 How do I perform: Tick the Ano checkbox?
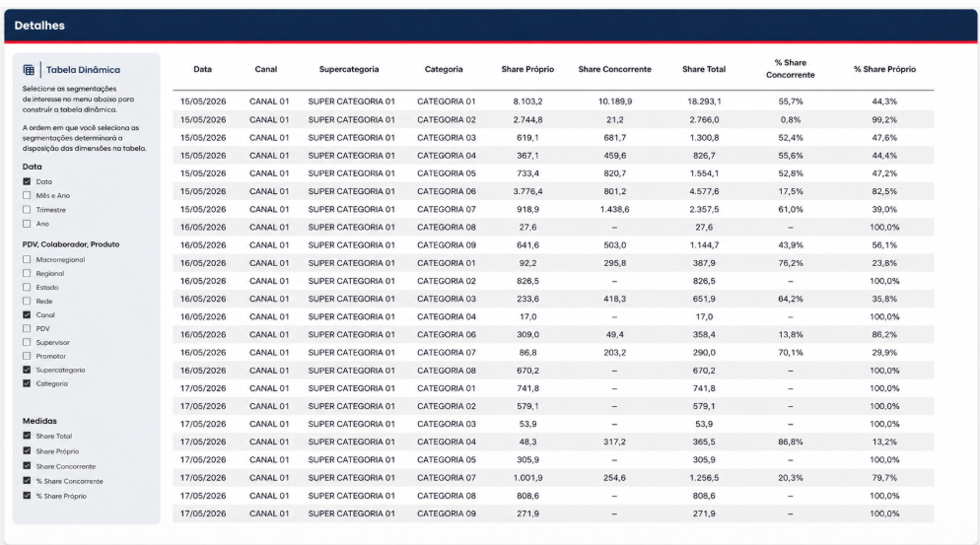pos(27,224)
